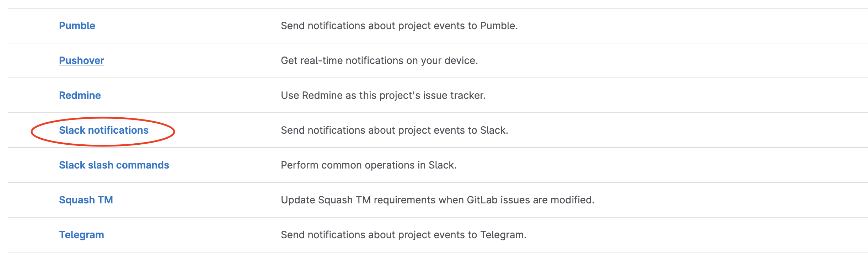
Task: Click 'Get real-time notifications on your device' text
Action: click(379, 60)
